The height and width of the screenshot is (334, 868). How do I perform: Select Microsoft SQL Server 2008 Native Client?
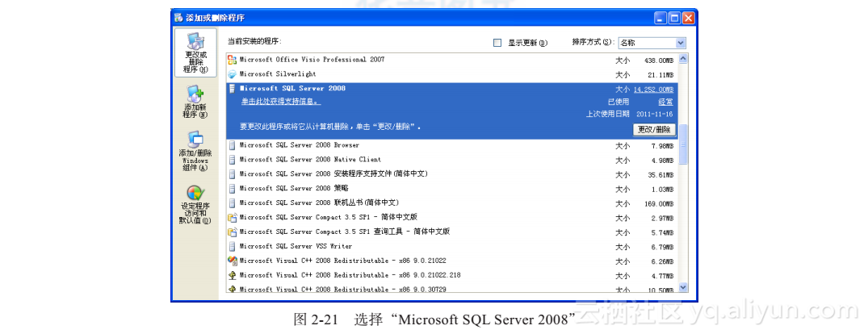point(451,160)
